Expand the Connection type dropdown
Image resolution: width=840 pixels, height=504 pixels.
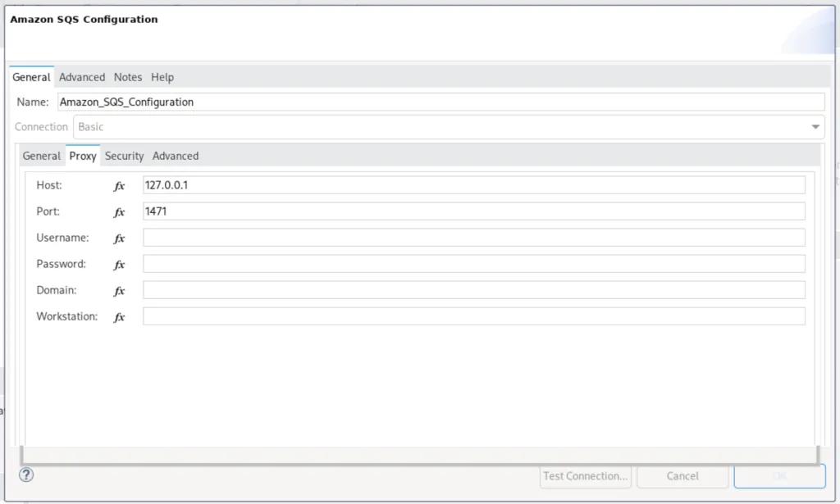(815, 127)
